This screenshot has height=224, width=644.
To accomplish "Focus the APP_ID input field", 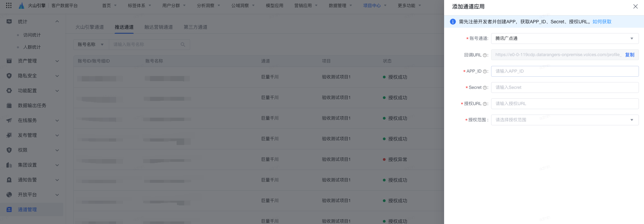I will pos(565,71).
